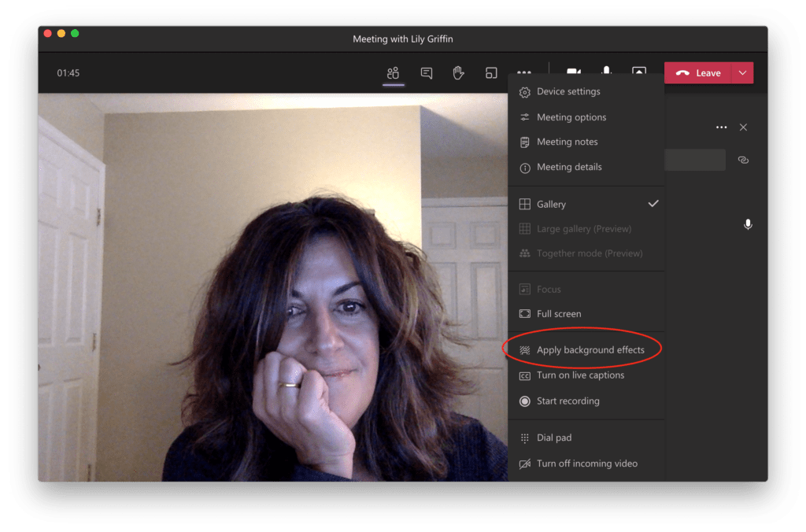Click the Together mode people icon
This screenshot has width=806, height=532.
pos(525,253)
